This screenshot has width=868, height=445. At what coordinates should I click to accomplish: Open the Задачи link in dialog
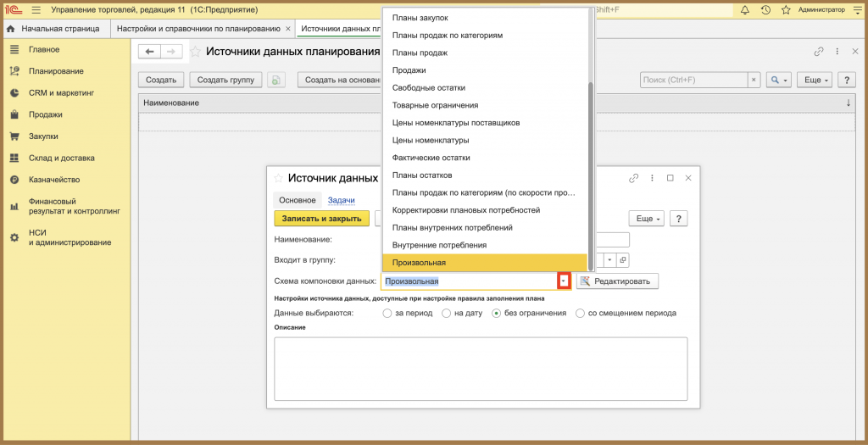[341, 200]
